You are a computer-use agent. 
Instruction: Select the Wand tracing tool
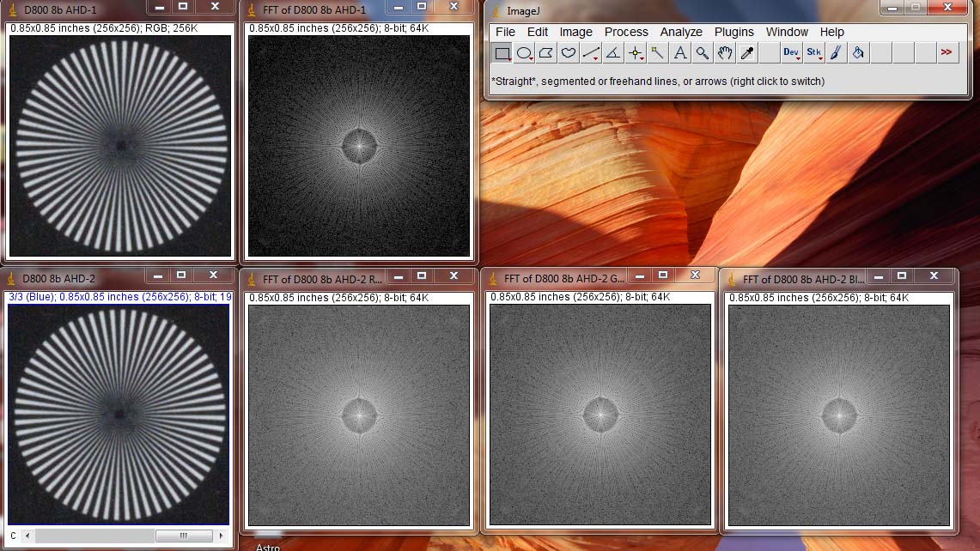(658, 53)
